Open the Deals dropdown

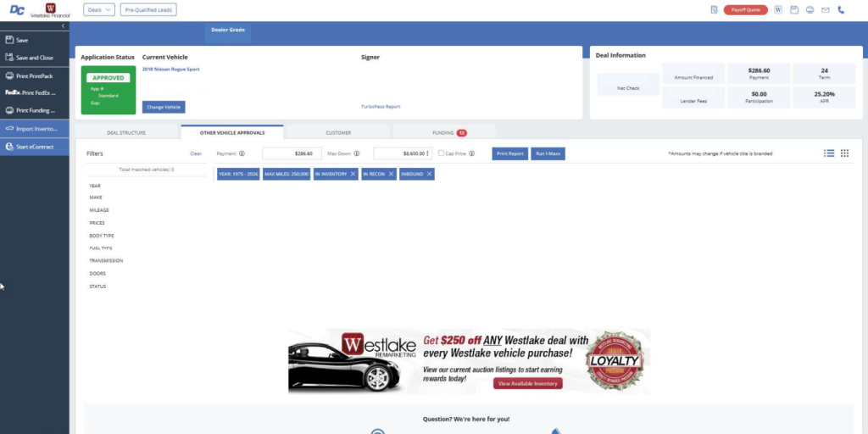99,9
